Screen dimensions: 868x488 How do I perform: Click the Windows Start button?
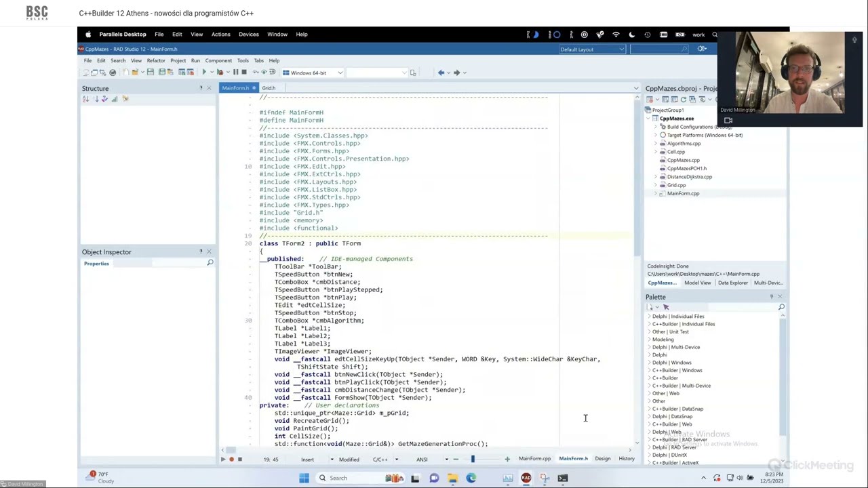point(304,478)
